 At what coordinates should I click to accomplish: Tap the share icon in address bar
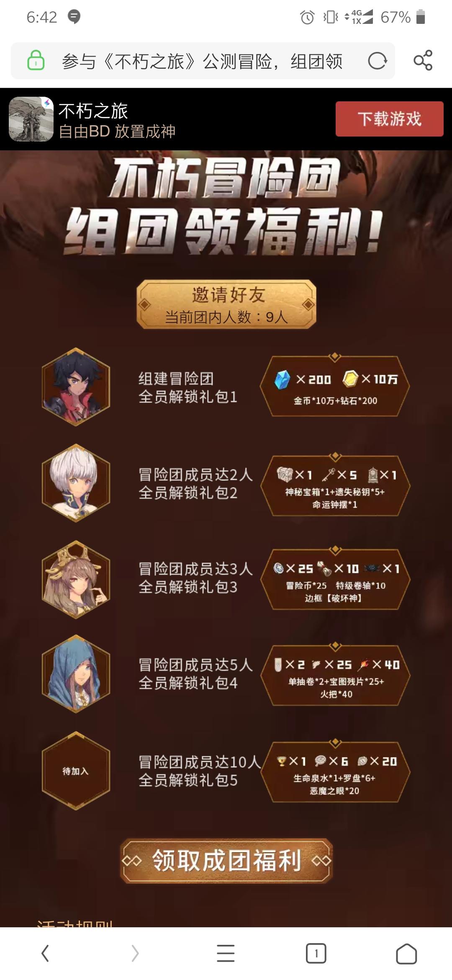pyautogui.click(x=423, y=61)
